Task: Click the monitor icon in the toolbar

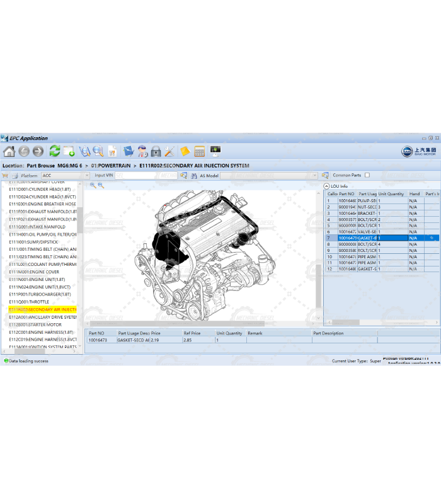Action: [215, 151]
